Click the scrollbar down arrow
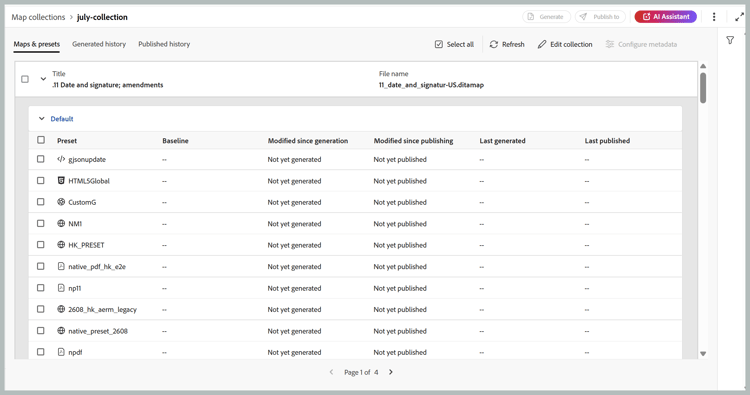This screenshot has height=395, width=750. pos(703,354)
